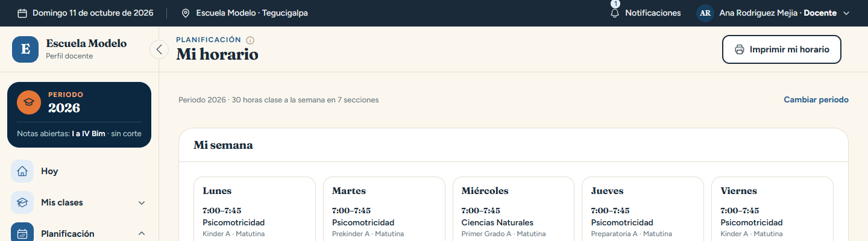Click the location pin icon
The image size is (868, 241).
point(186,13)
